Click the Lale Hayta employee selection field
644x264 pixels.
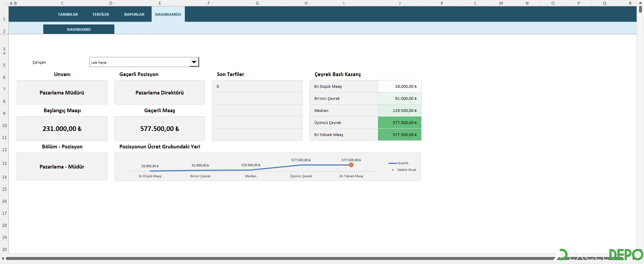click(139, 62)
